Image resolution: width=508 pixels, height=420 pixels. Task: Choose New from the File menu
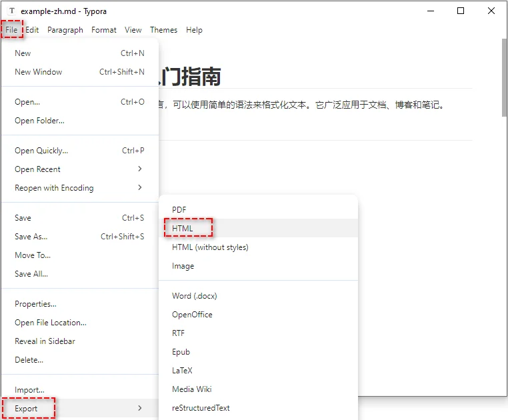(80, 53)
